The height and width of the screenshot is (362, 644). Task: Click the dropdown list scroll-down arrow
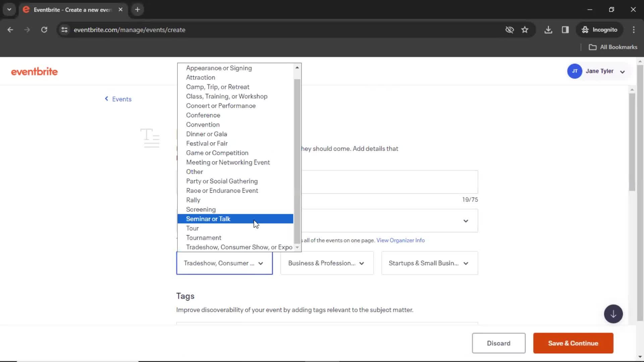click(x=297, y=247)
